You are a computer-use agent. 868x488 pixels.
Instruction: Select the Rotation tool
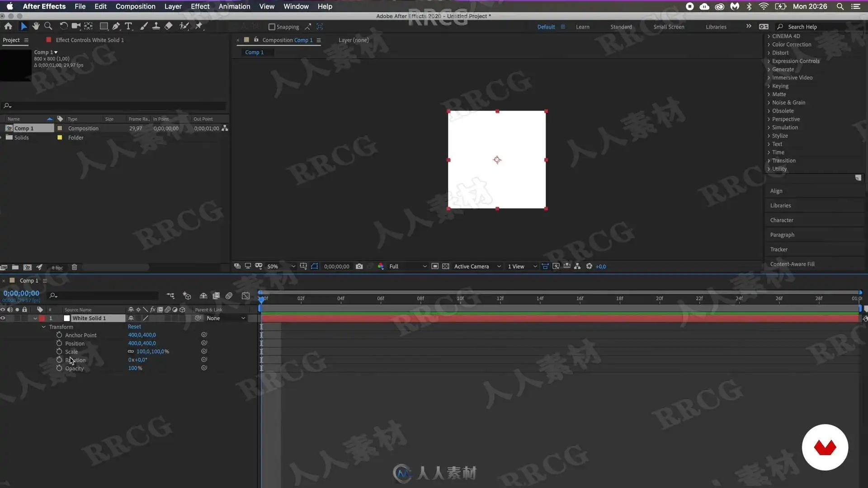click(63, 26)
